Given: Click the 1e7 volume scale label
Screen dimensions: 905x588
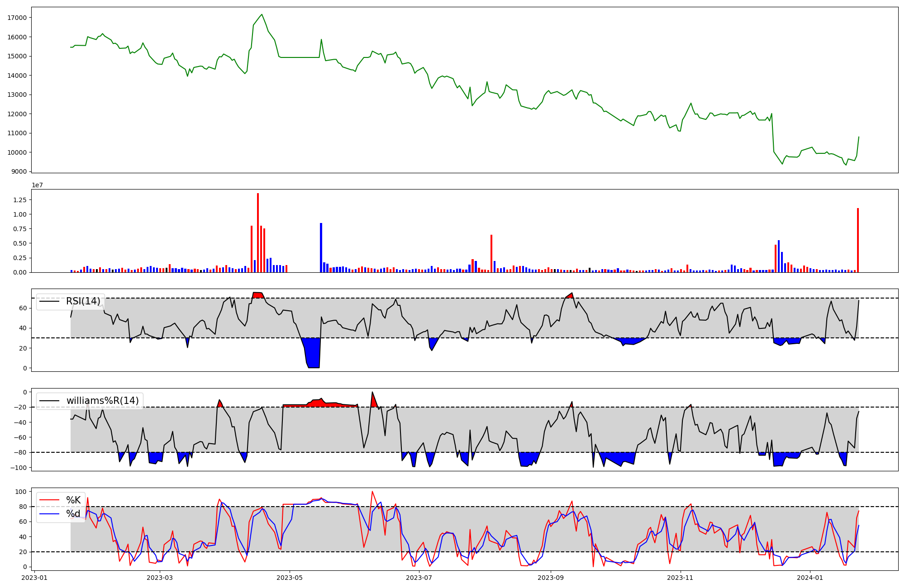Looking at the screenshot, I should tap(37, 185).
